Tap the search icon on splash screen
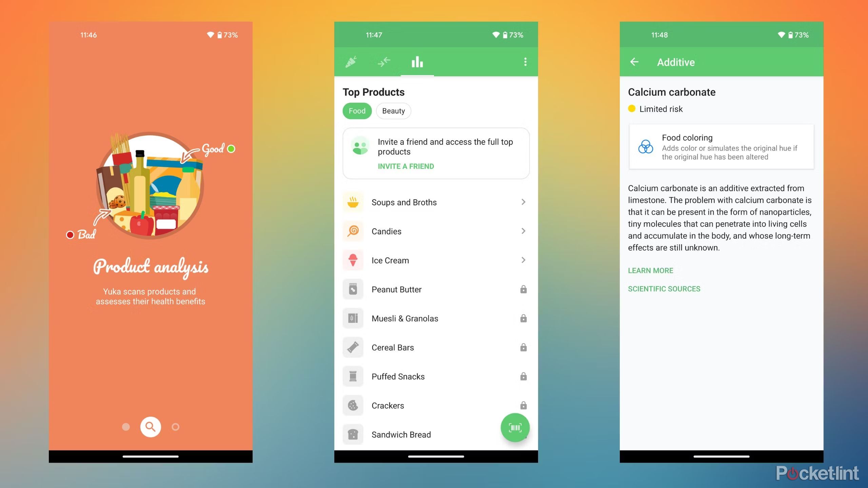The image size is (868, 488). (150, 427)
